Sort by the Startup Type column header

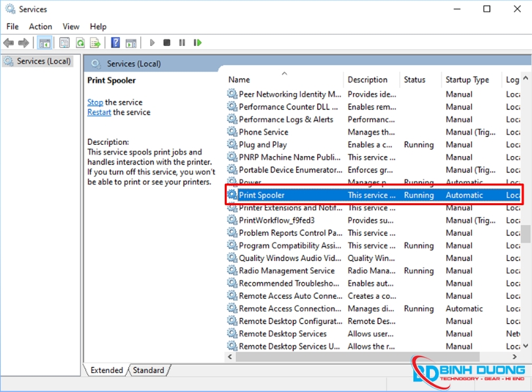[x=467, y=80]
